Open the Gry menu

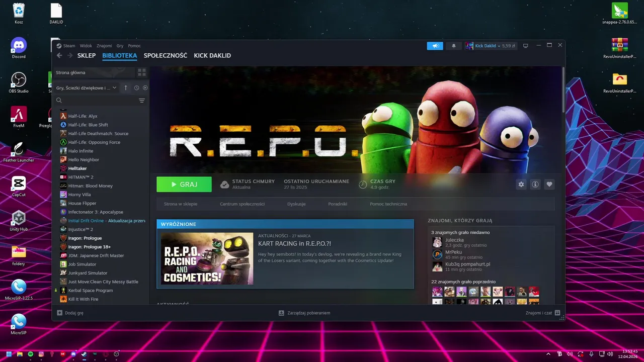pos(120,46)
